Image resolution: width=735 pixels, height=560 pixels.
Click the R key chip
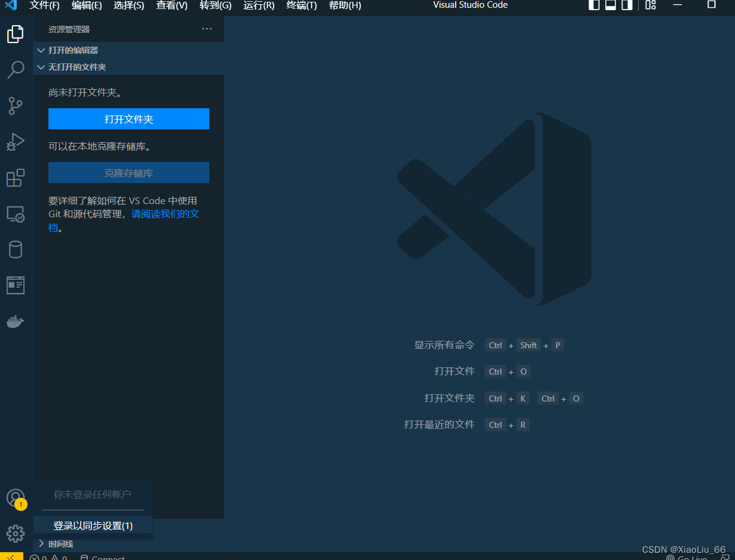click(x=523, y=425)
